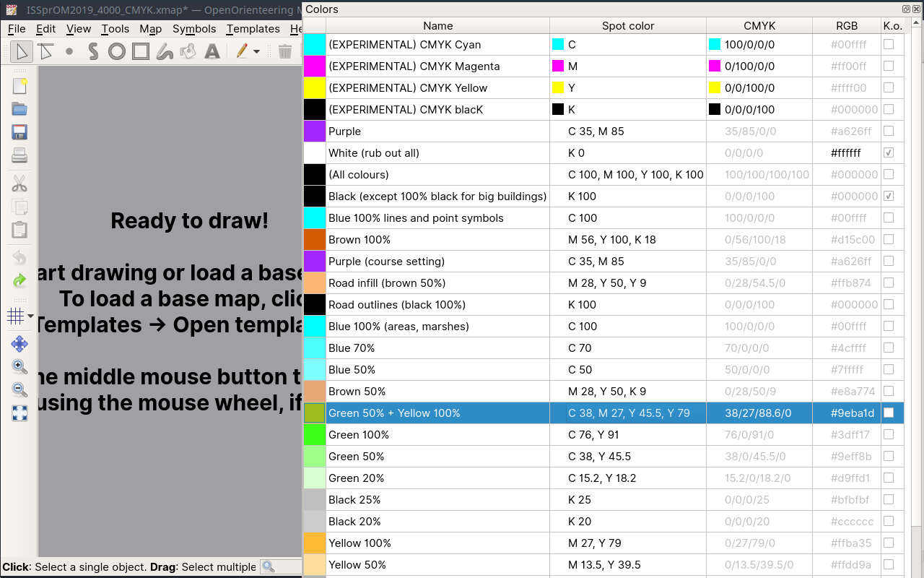The height and width of the screenshot is (578, 924).
Task: Click the K.o. column header
Action: point(892,25)
